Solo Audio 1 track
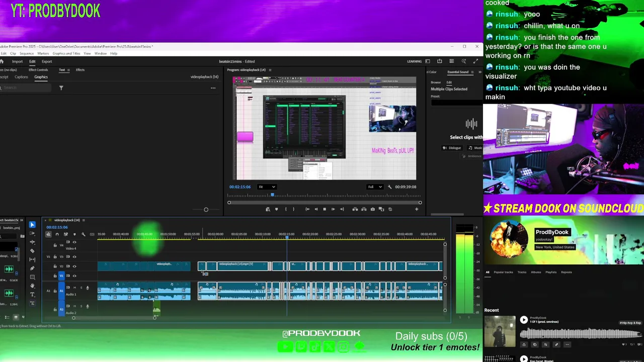Screen dimensions: 644x362 pyautogui.click(x=80, y=288)
